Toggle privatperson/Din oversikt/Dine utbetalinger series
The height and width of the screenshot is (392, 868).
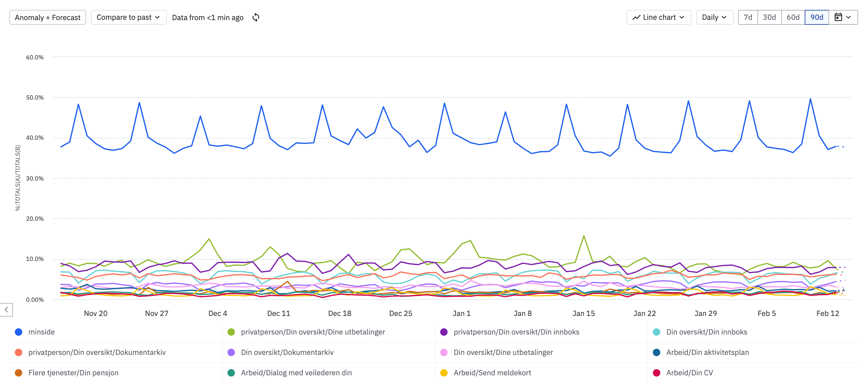313,332
